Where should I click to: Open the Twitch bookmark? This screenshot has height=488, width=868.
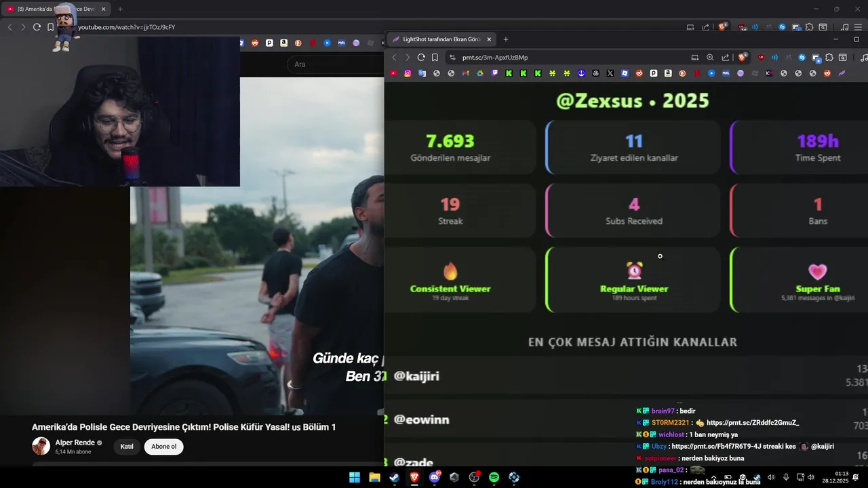click(x=494, y=73)
